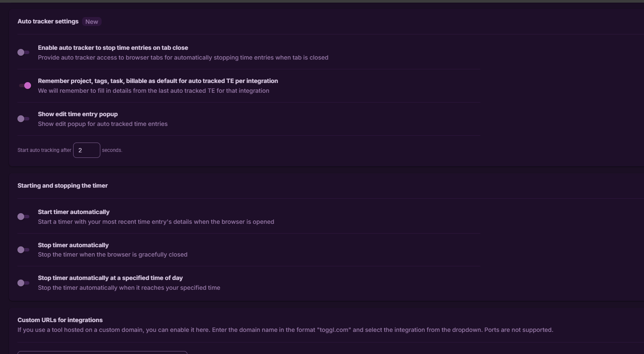This screenshot has height=354, width=644.
Task: Enable auto tracker stop-on-tab-close toggle
Action: [23, 52]
